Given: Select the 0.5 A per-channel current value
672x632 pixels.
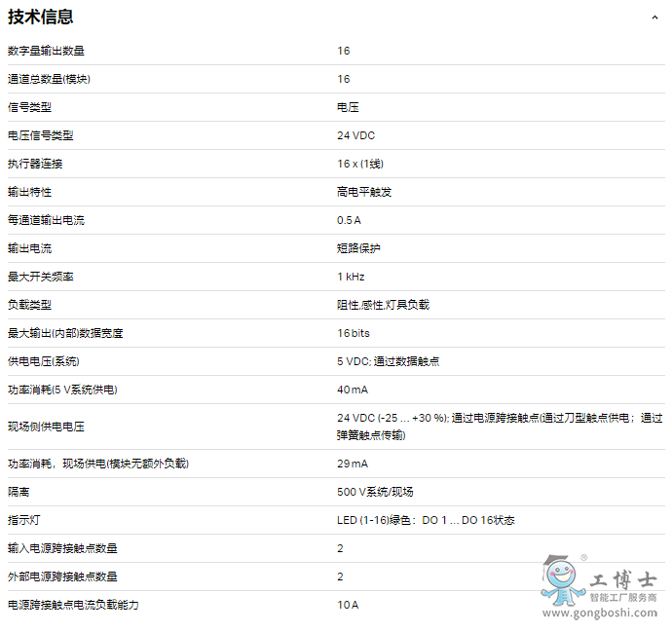Looking at the screenshot, I should pyautogui.click(x=349, y=220).
